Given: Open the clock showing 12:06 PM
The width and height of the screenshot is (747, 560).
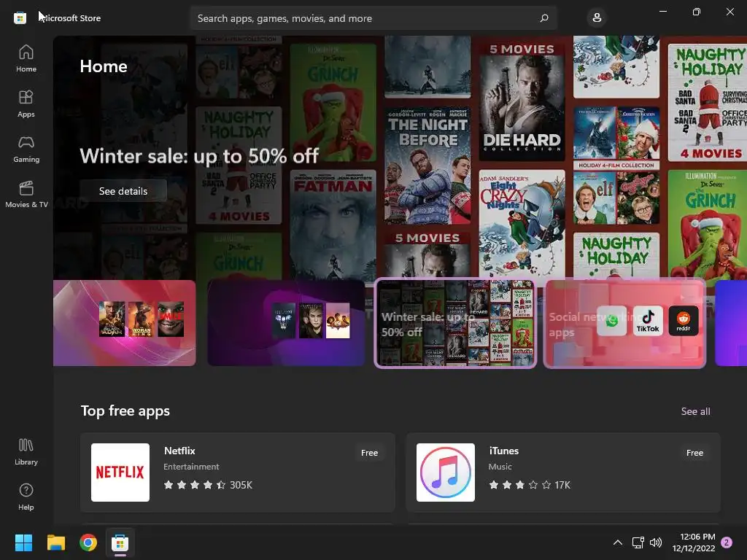Looking at the screenshot, I should 694,542.
